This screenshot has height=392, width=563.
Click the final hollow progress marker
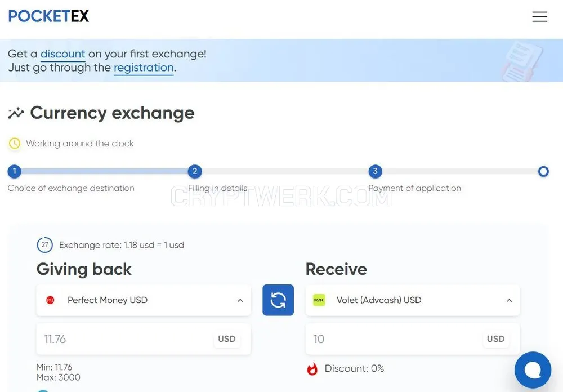point(543,171)
